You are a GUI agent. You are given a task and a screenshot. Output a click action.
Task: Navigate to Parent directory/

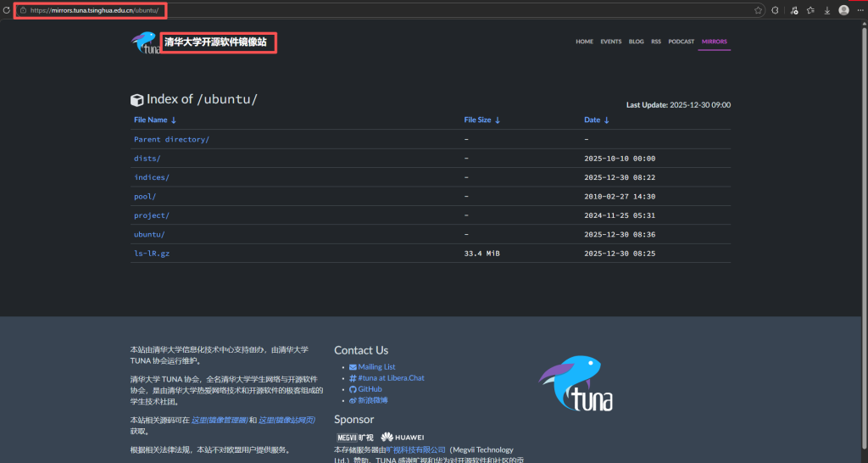click(x=171, y=139)
